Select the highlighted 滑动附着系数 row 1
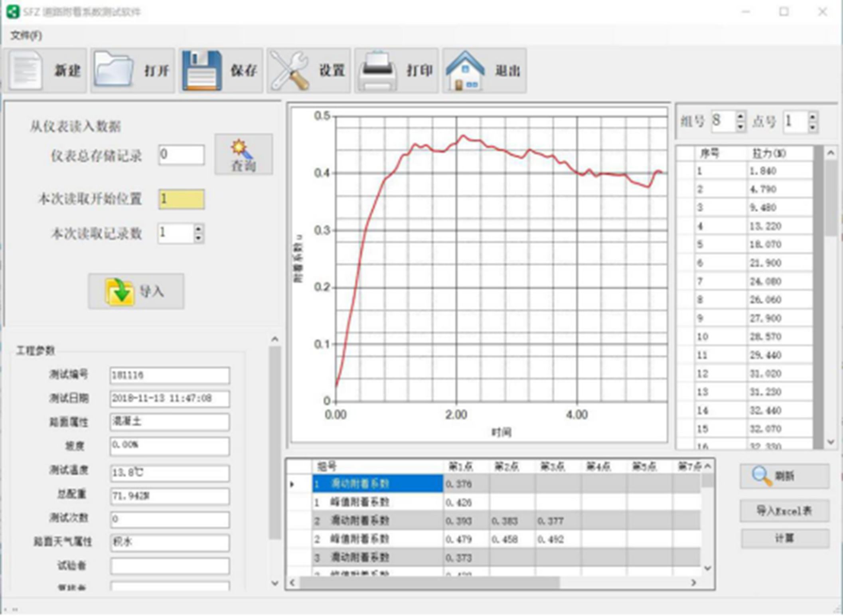This screenshot has width=843, height=616. click(377, 484)
